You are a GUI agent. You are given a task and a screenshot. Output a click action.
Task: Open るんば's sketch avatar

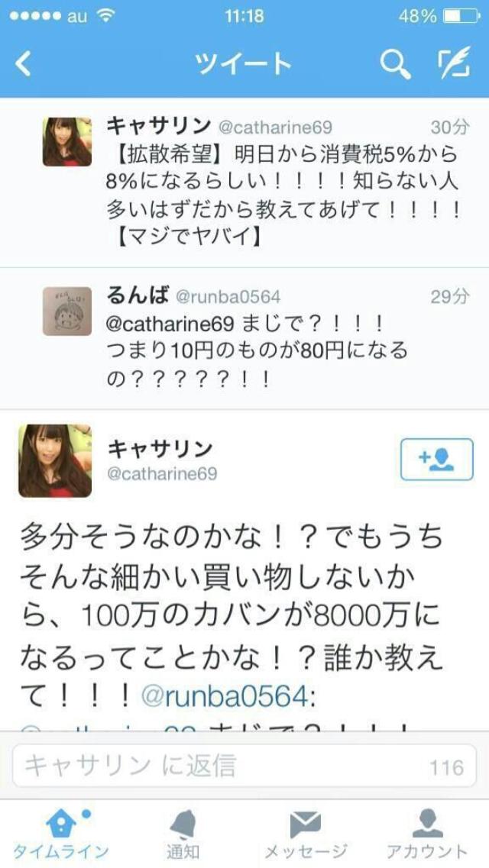[67, 311]
